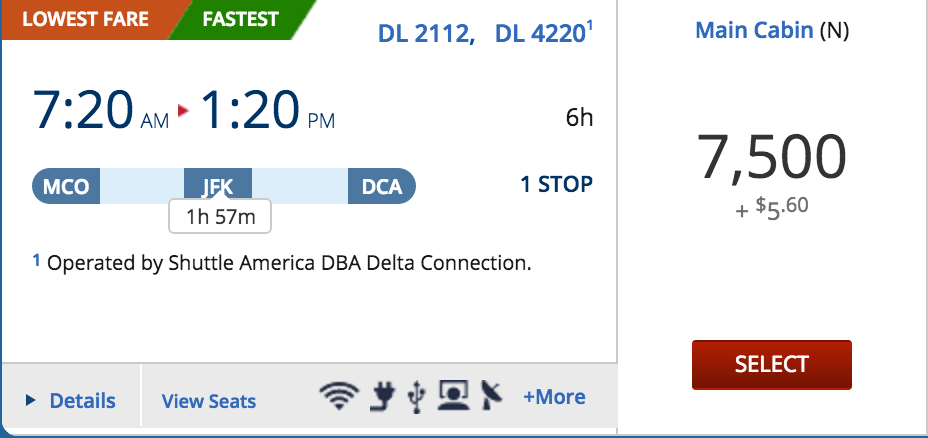The image size is (928, 438).
Task: Click the Main Cabin fare class link
Action: [x=754, y=31]
